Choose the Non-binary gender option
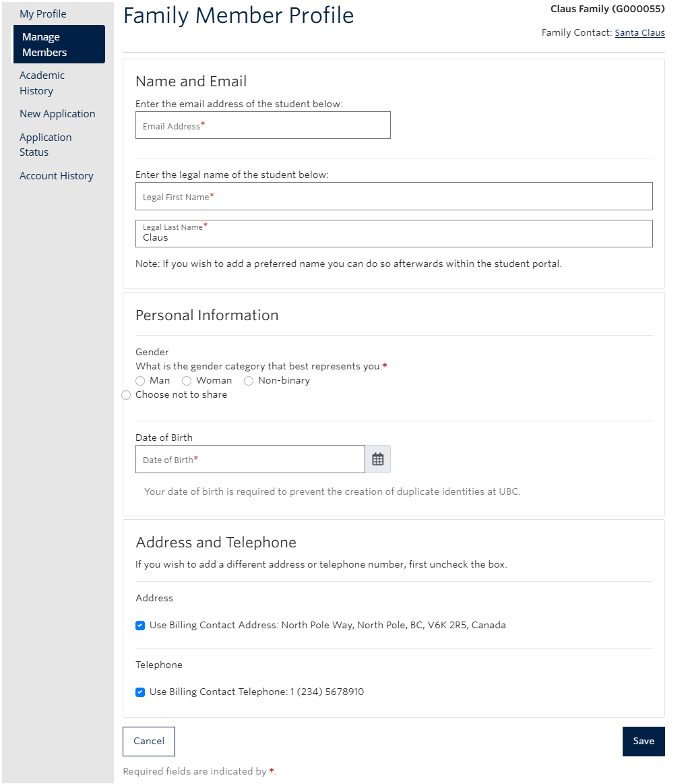Viewport: 688px width, 784px height. pos(248,380)
